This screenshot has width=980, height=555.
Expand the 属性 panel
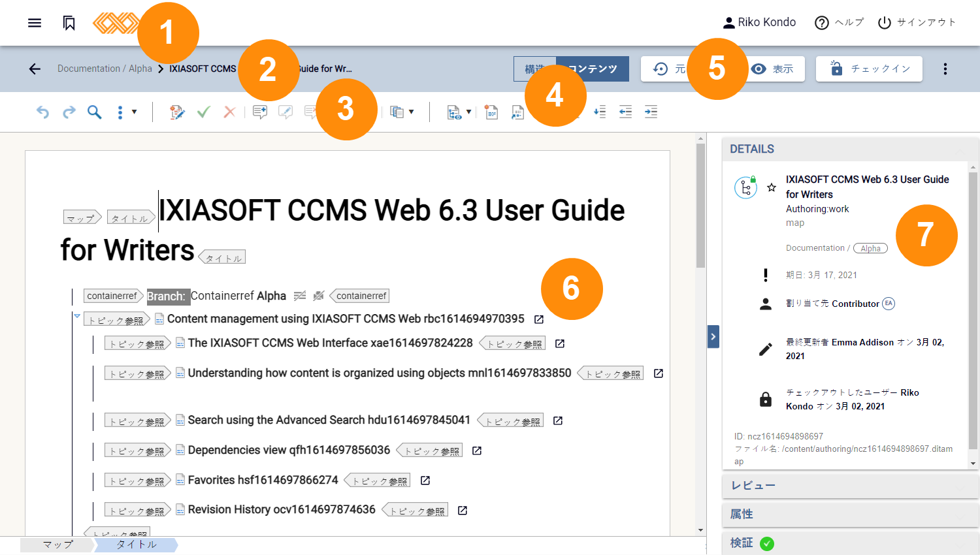point(850,515)
